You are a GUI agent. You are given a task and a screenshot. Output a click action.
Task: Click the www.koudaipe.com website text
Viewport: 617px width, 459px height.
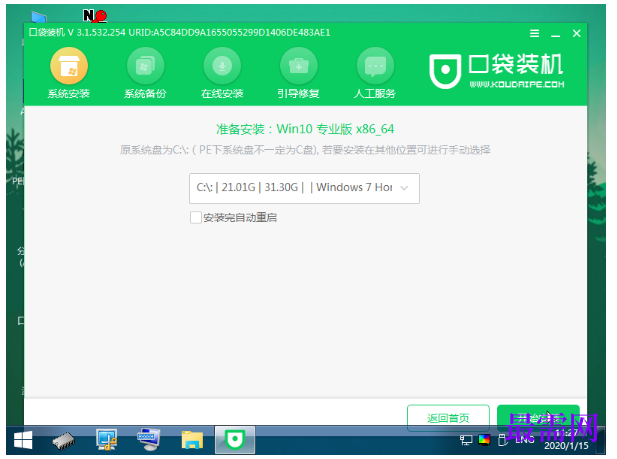click(x=517, y=84)
